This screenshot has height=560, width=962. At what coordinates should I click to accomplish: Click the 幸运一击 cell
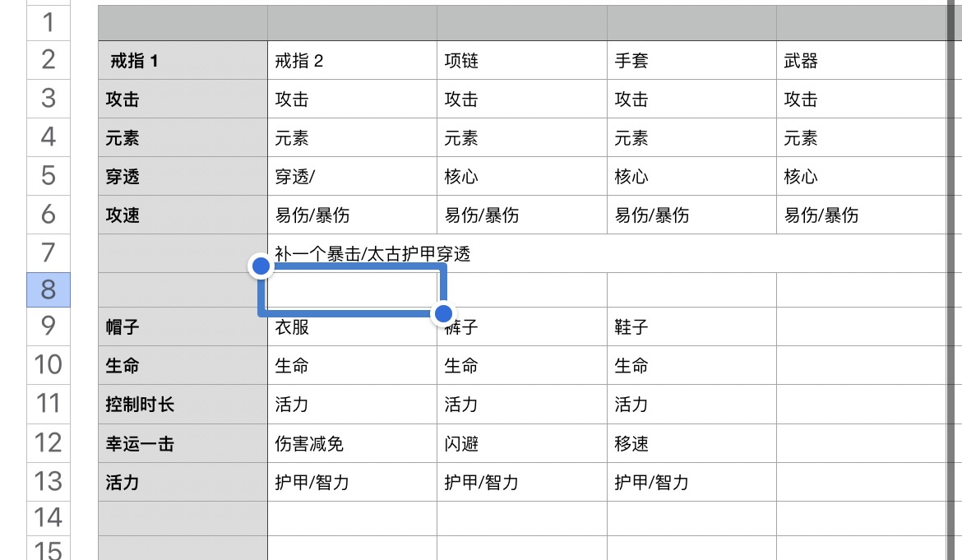tap(183, 443)
